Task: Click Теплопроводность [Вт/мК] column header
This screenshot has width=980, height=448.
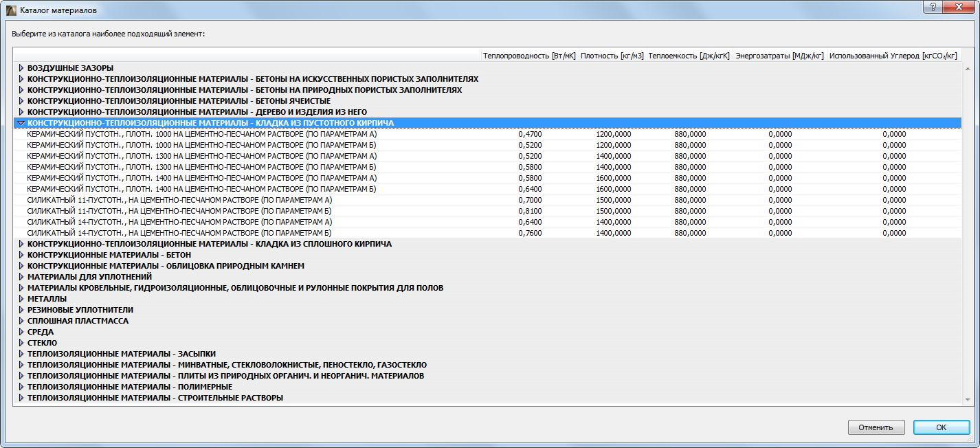Action: tap(529, 56)
